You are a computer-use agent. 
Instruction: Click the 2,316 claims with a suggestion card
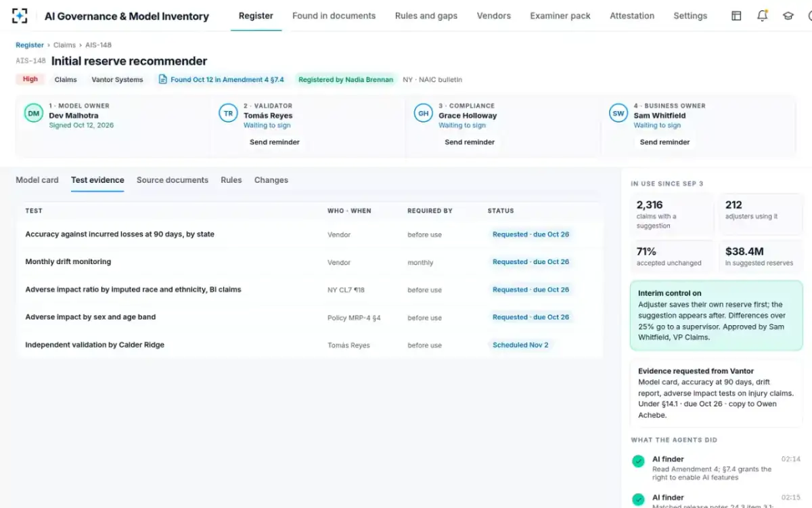pos(672,214)
